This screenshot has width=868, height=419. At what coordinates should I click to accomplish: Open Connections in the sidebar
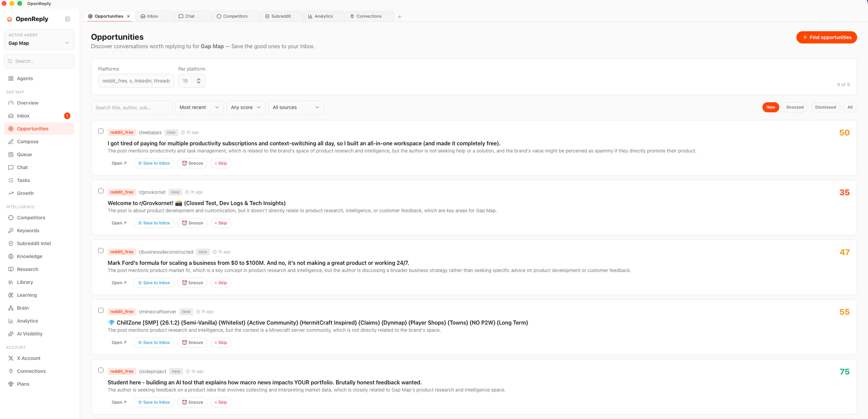(39, 371)
